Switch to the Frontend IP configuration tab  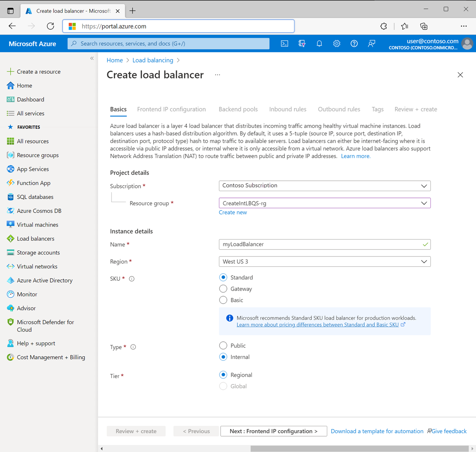pyautogui.click(x=171, y=109)
